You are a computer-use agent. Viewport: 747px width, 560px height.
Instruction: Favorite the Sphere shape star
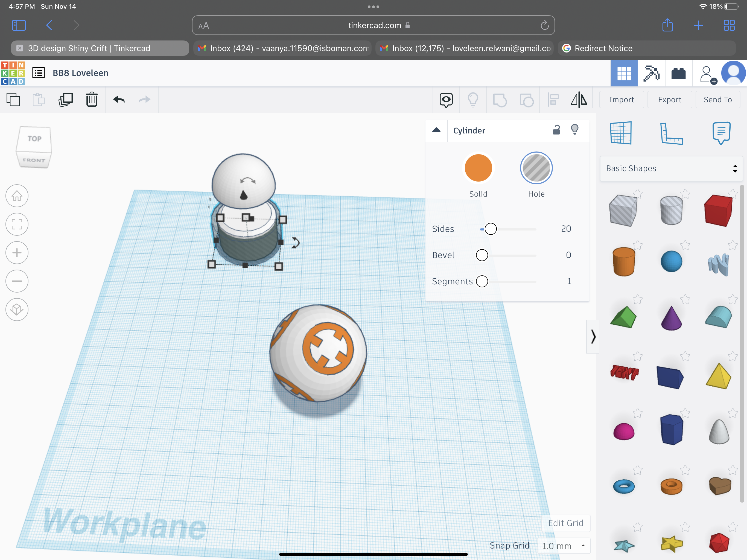685,245
